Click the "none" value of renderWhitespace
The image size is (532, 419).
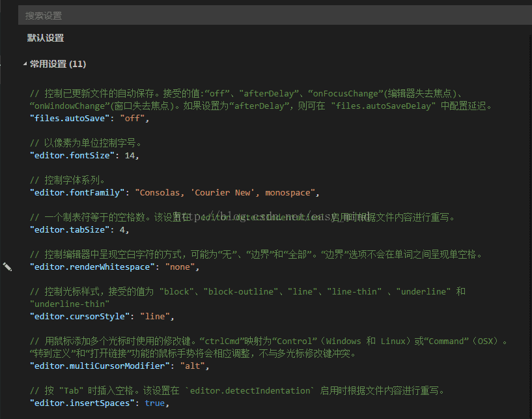tap(180, 267)
